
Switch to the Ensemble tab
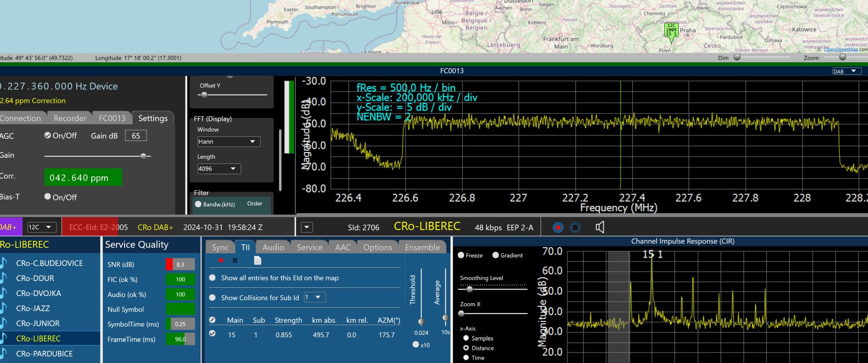pyautogui.click(x=422, y=247)
